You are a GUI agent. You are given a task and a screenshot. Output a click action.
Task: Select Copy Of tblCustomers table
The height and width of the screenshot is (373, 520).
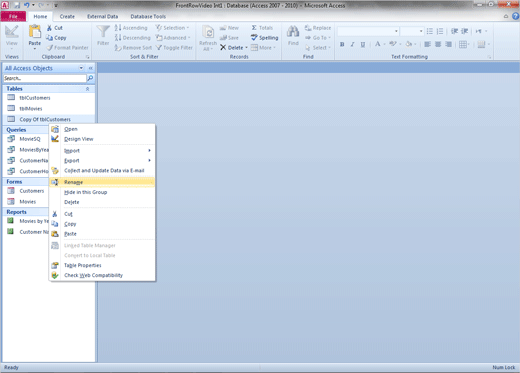coord(49,119)
